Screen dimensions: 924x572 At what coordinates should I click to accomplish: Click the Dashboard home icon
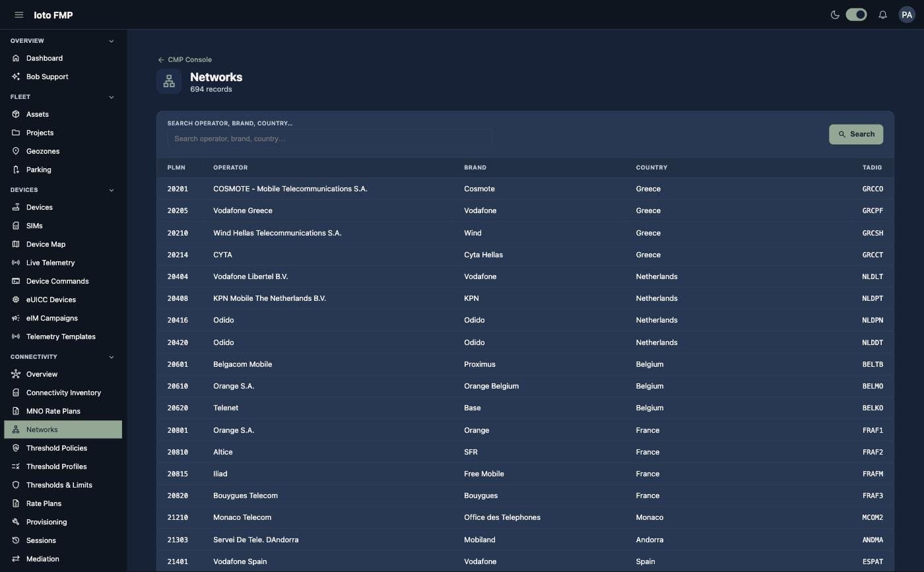tap(16, 58)
